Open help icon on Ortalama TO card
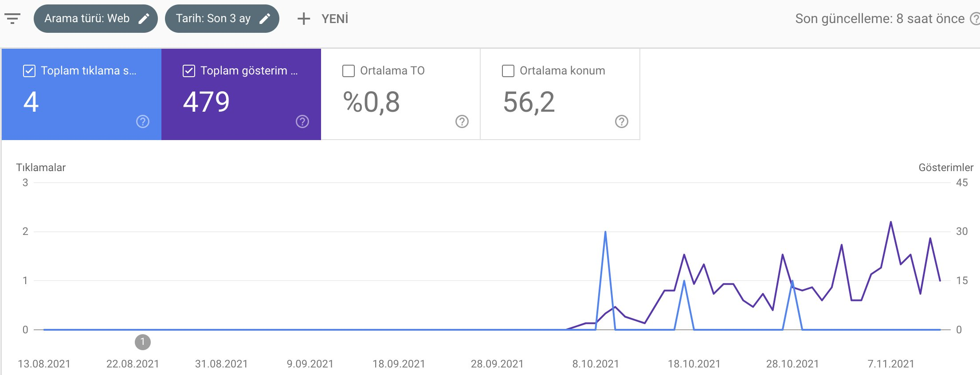This screenshot has width=980, height=375. point(462,121)
